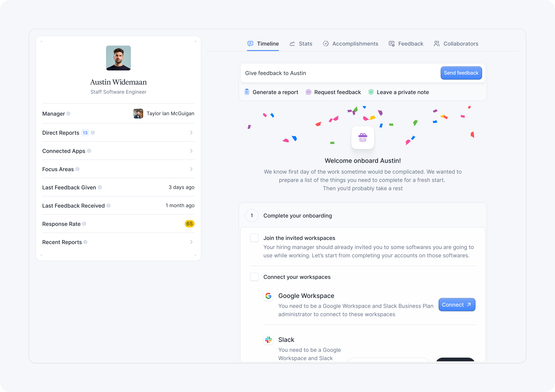The height and width of the screenshot is (392, 555).
Task: Expand the Connected Apps row chevron
Action: [x=191, y=151]
